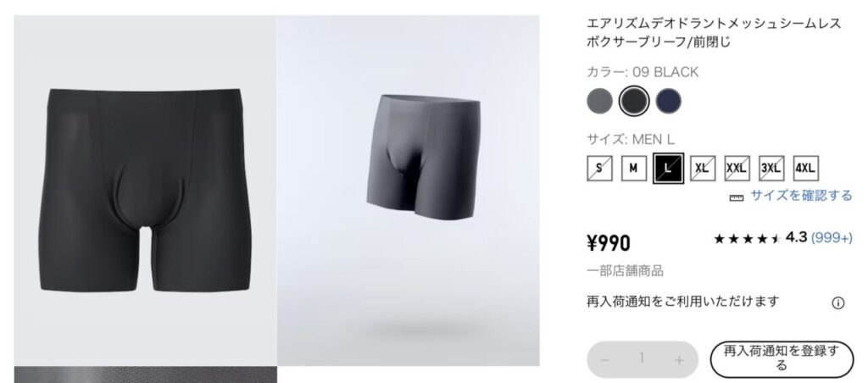
Task: Select size XXL option
Action: [737, 169]
